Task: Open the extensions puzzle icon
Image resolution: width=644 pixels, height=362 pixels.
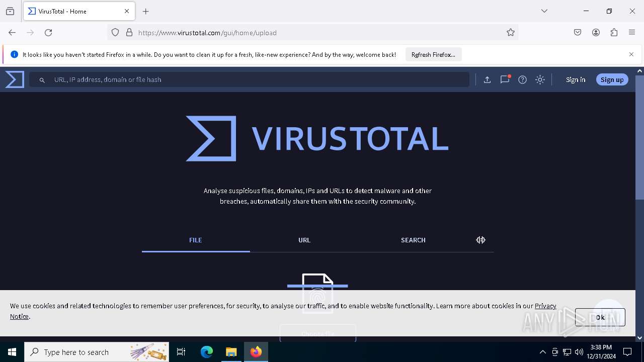Action: click(614, 33)
